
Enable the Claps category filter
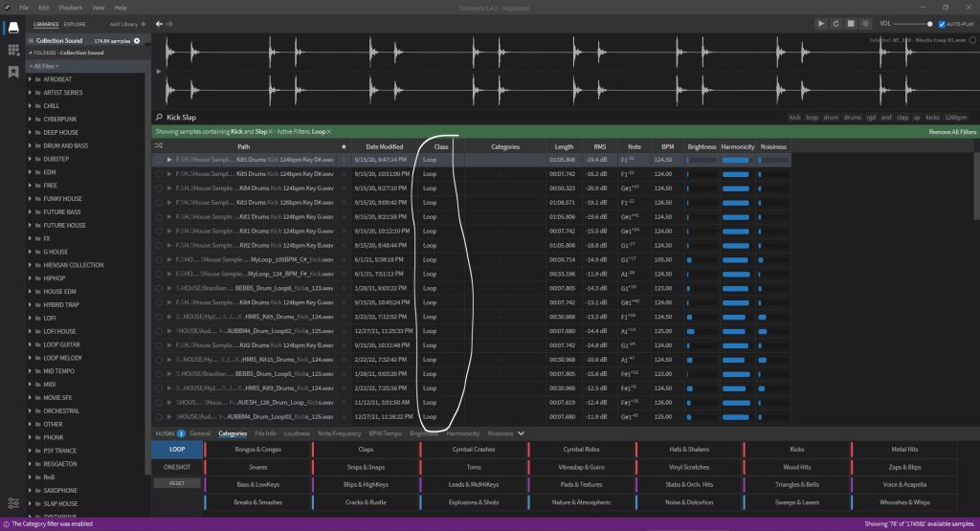pos(366,449)
